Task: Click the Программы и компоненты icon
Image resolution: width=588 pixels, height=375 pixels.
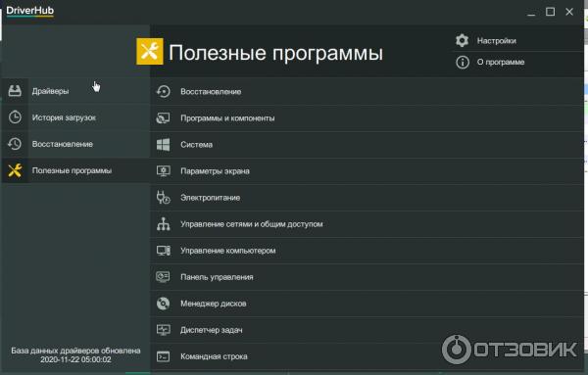Action: 163,118
